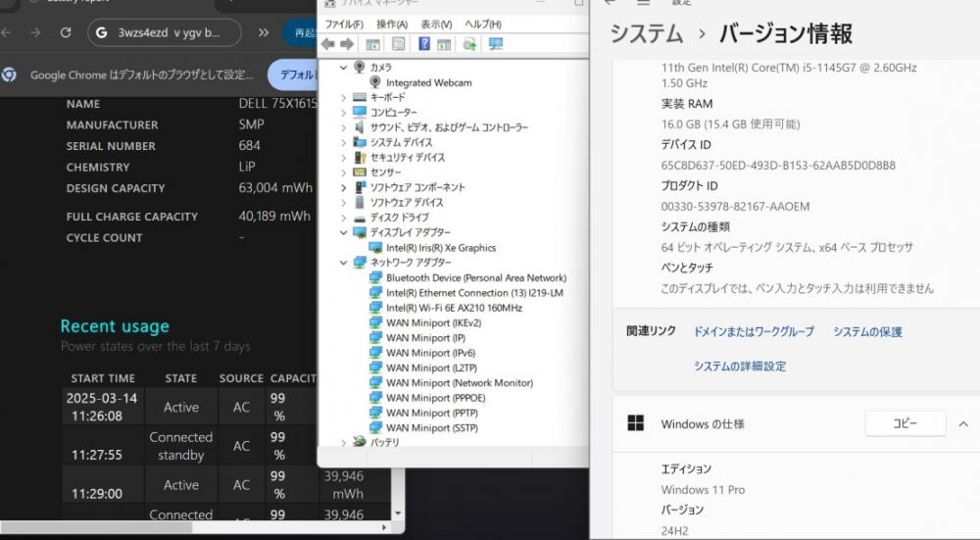The width and height of the screenshot is (980, 540).
Task: Click the device ID 65C8D637-50ED-493D value
Action: [778, 166]
